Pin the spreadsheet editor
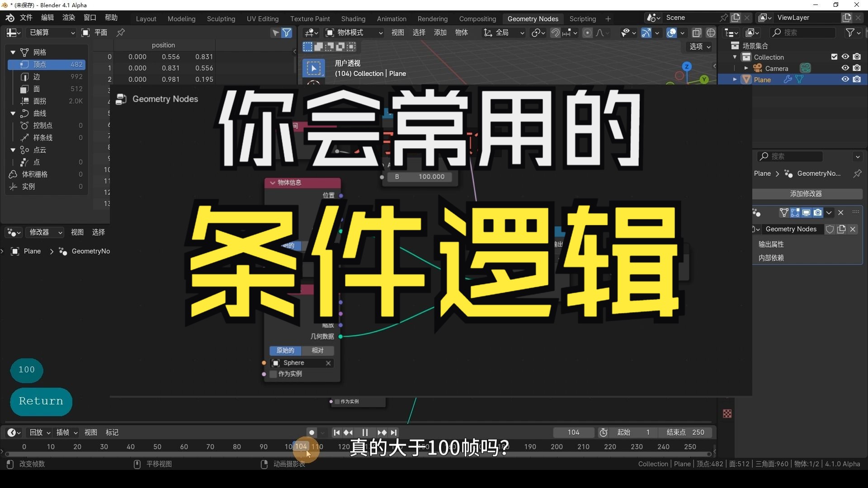The image size is (868, 488). point(121,33)
